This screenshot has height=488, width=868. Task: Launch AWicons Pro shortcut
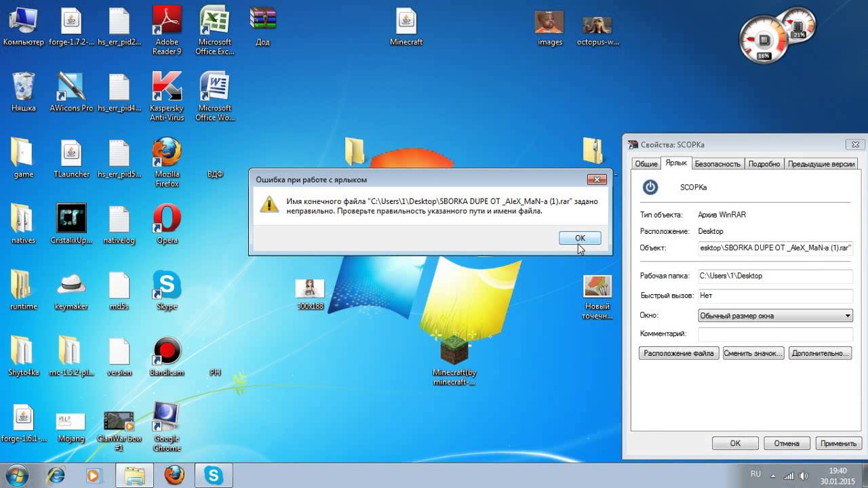71,92
